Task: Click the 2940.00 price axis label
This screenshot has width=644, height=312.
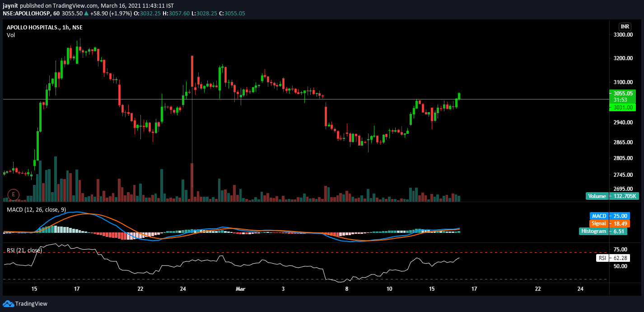Action: (623, 123)
